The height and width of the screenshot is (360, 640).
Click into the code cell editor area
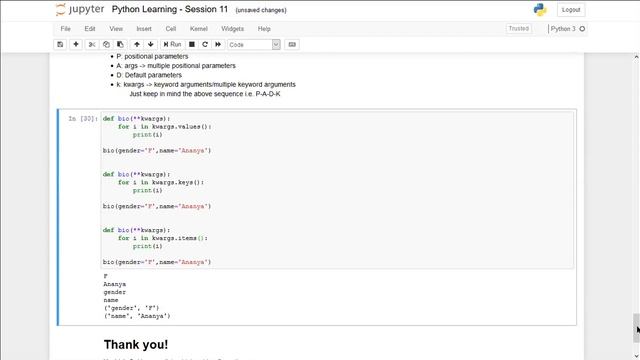coord(337,190)
